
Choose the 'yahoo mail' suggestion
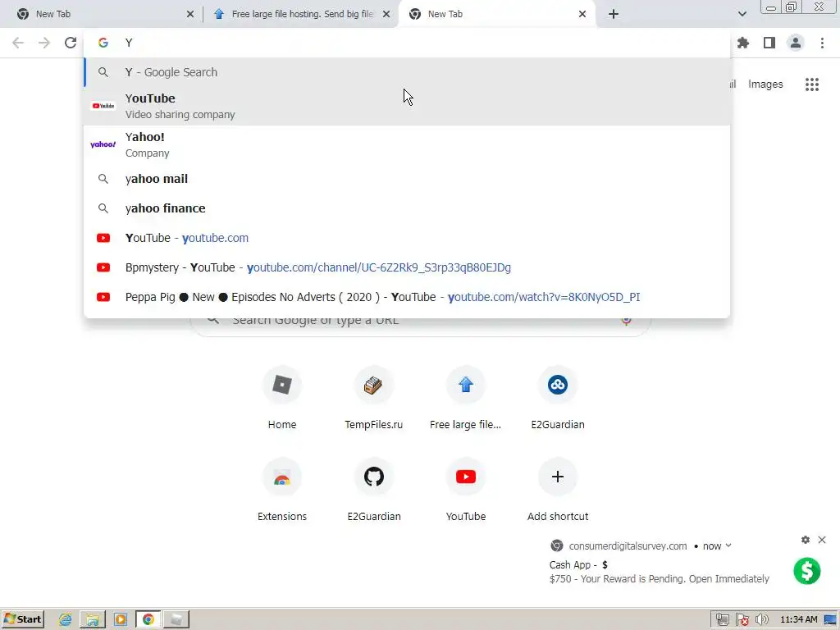coord(407,179)
